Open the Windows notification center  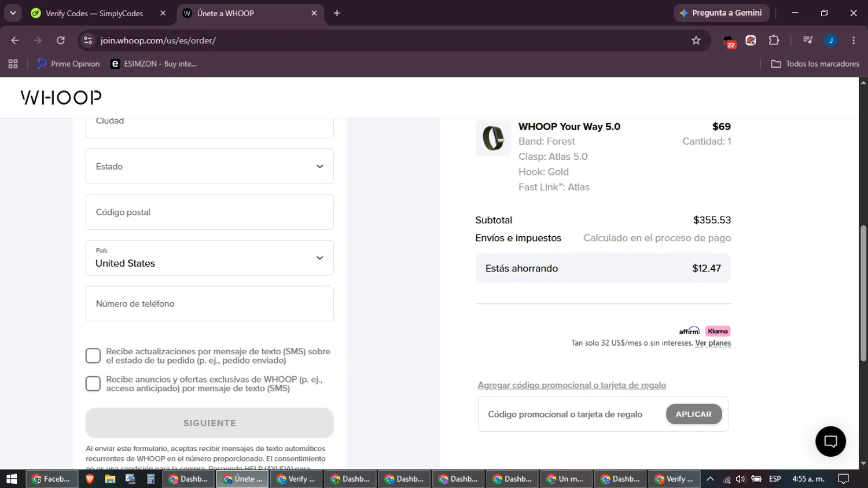click(x=844, y=479)
